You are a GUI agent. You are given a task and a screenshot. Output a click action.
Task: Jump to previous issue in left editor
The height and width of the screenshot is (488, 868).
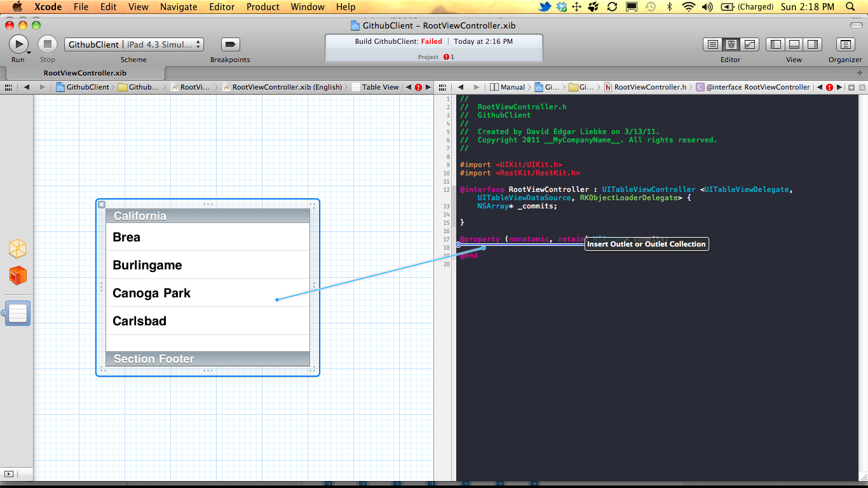(409, 87)
